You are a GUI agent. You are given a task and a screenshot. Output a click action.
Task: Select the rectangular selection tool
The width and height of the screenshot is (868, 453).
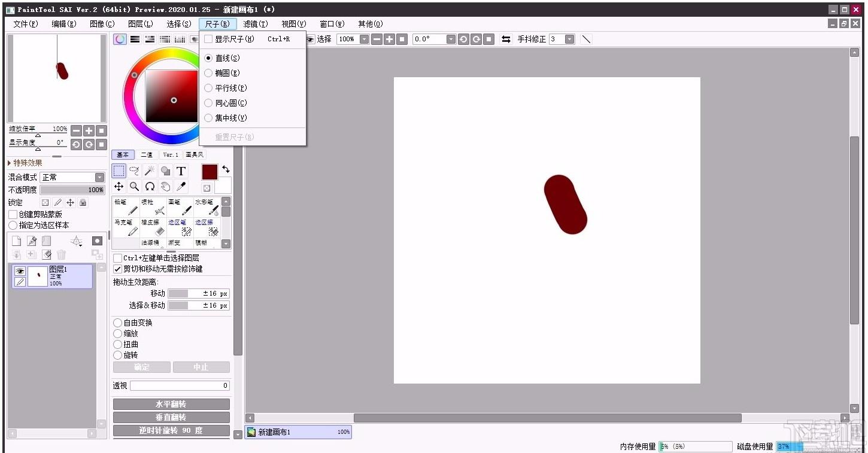119,171
